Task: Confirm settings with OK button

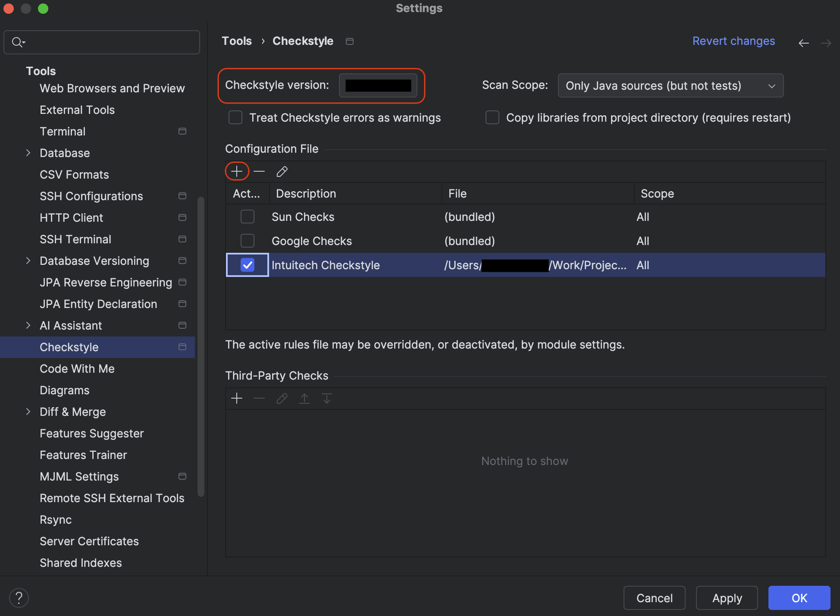Action: [x=799, y=598]
